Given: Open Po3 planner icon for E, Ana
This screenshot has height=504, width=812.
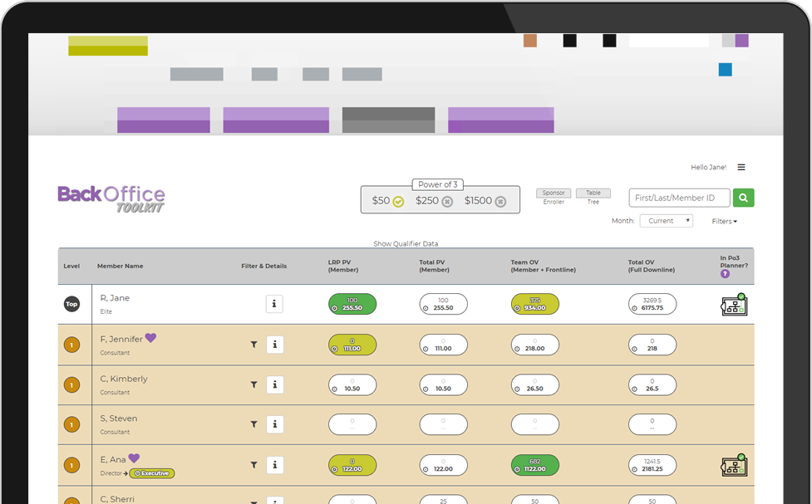Looking at the screenshot, I should (734, 466).
